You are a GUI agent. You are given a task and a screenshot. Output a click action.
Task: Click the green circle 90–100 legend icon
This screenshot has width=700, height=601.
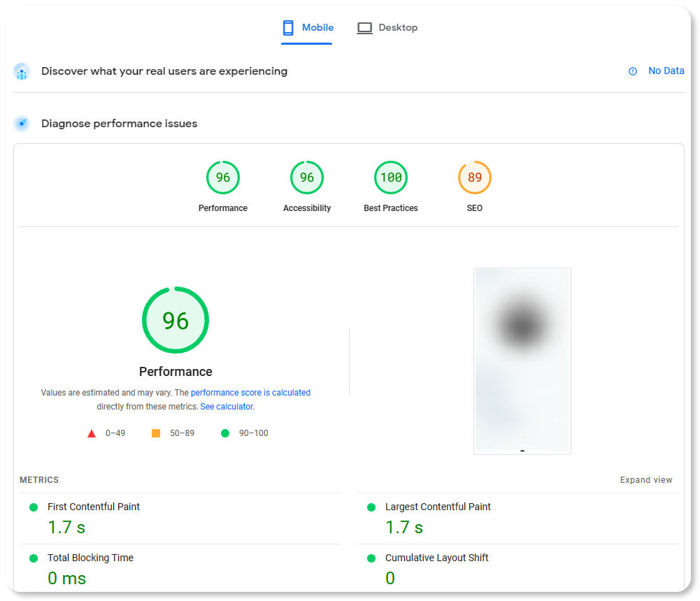225,433
